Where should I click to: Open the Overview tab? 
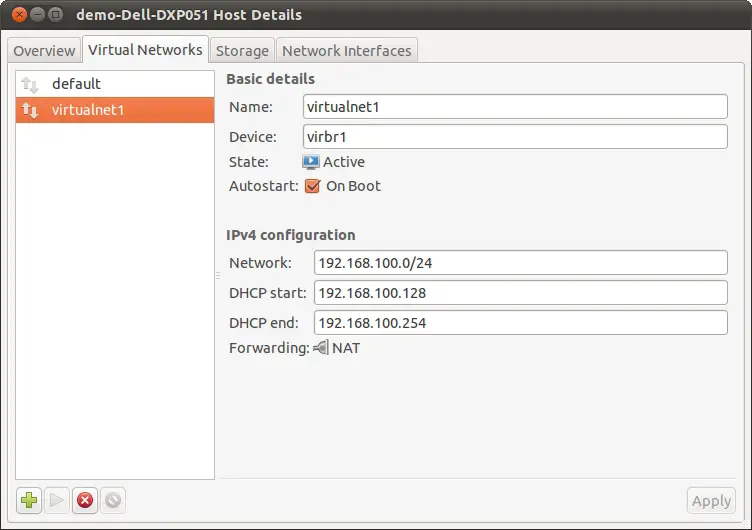coord(44,50)
